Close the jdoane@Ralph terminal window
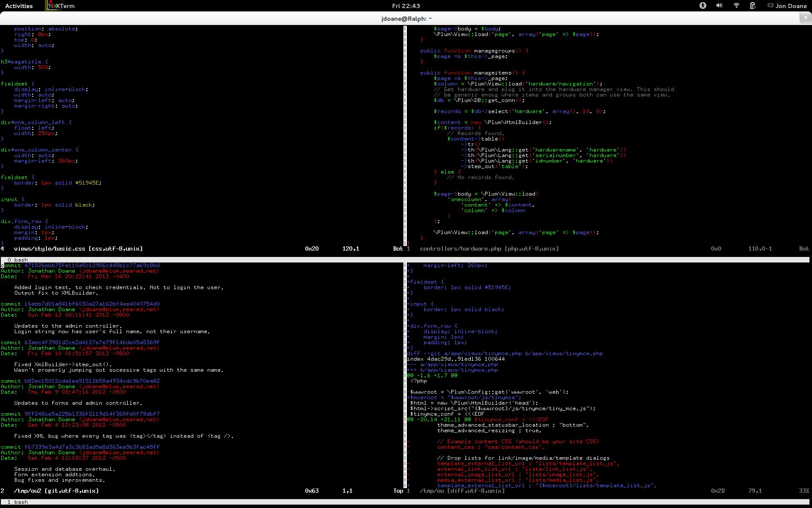Image resolution: width=812 pixels, height=508 pixels. (x=805, y=18)
